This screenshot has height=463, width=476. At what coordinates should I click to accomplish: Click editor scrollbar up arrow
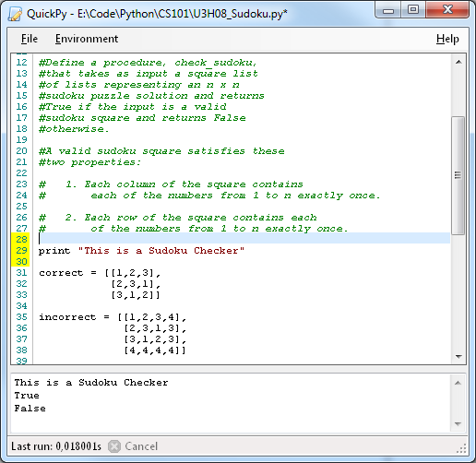coord(458,62)
